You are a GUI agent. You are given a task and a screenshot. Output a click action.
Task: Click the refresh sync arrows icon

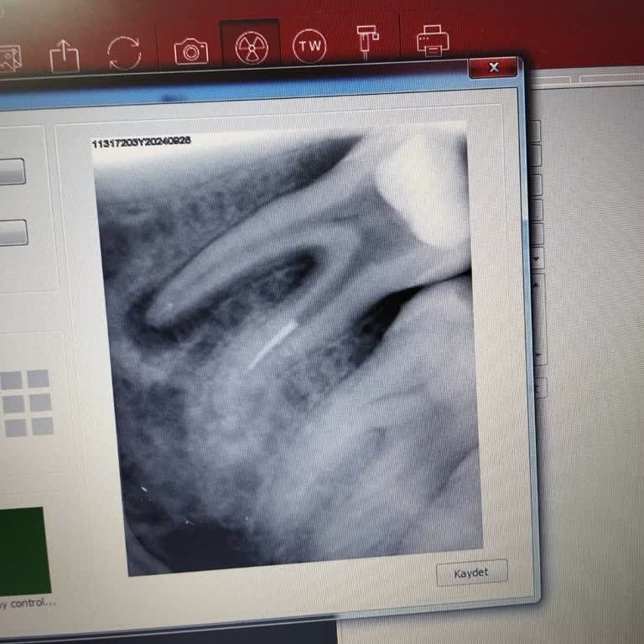(124, 54)
